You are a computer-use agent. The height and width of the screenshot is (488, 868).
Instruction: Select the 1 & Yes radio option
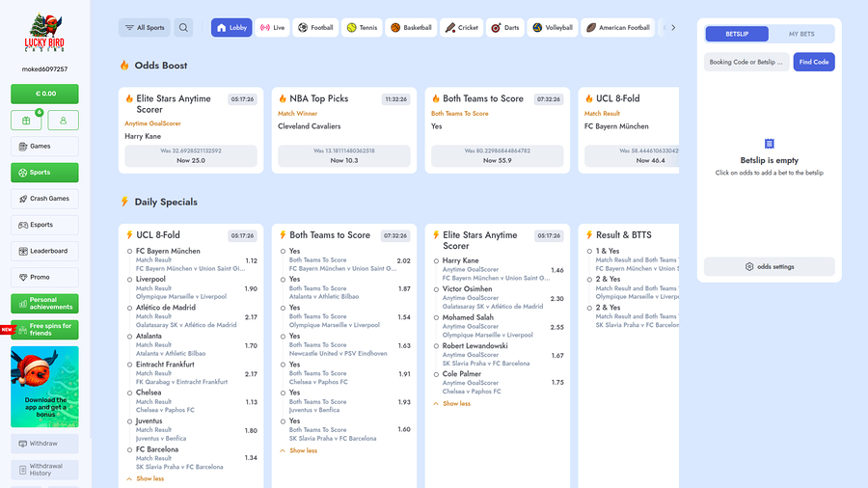pyautogui.click(x=589, y=252)
